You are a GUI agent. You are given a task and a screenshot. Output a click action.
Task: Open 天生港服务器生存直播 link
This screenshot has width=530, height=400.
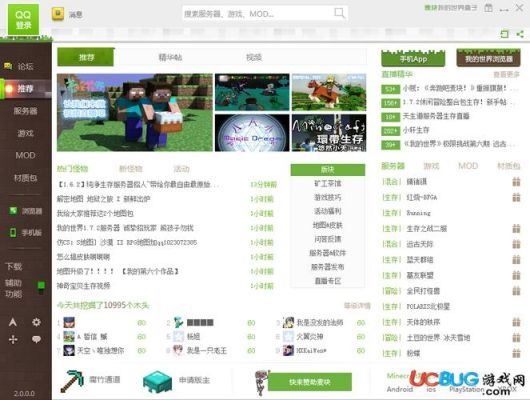436,116
